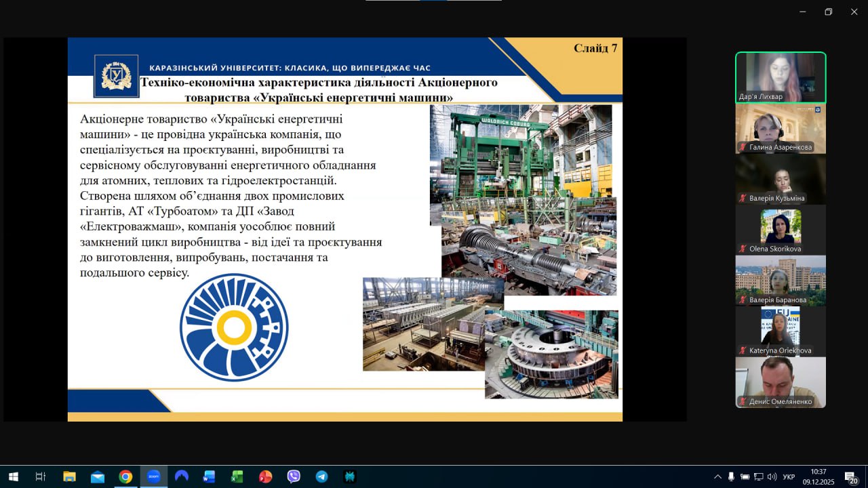Launch Microsoft Word from taskbar

tap(209, 476)
